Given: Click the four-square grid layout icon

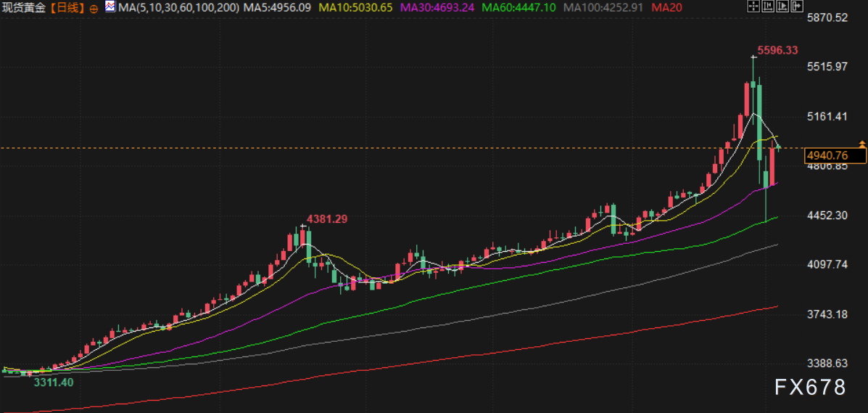Looking at the screenshot, I should [x=754, y=7].
